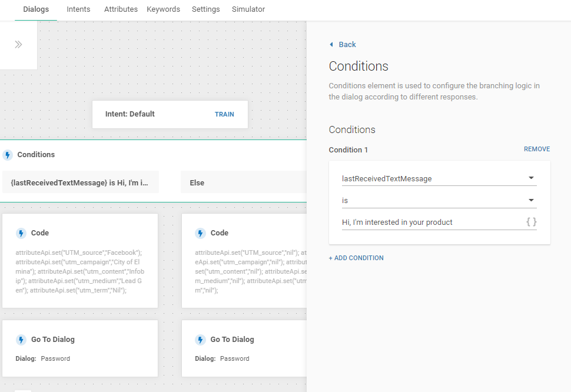Click the right Go To Dialog icon

pyautogui.click(x=200, y=340)
